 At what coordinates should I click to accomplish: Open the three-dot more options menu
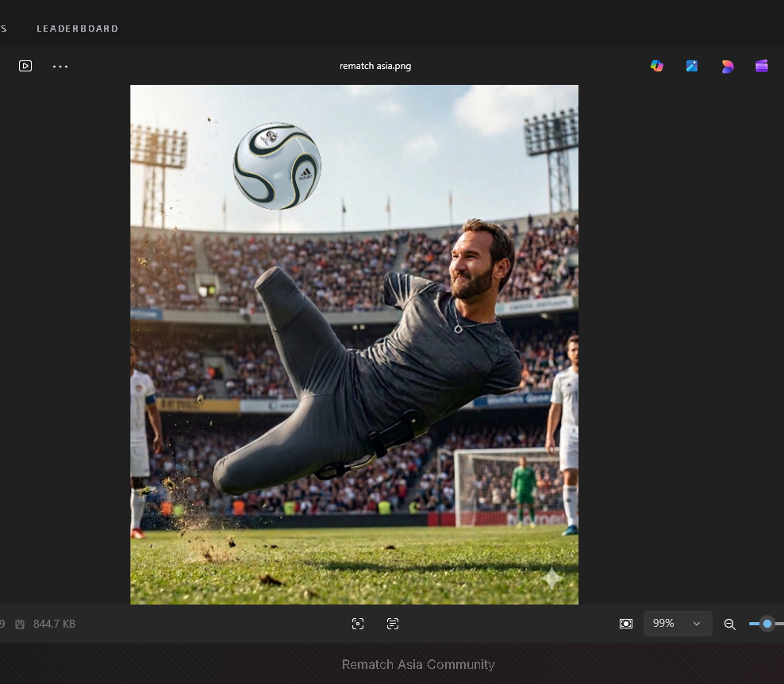pos(60,66)
